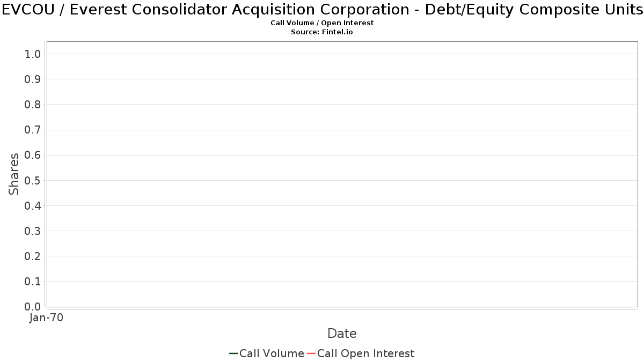Click the 0.9 y-axis tick label
The height and width of the screenshot is (362, 644).
[x=33, y=79]
